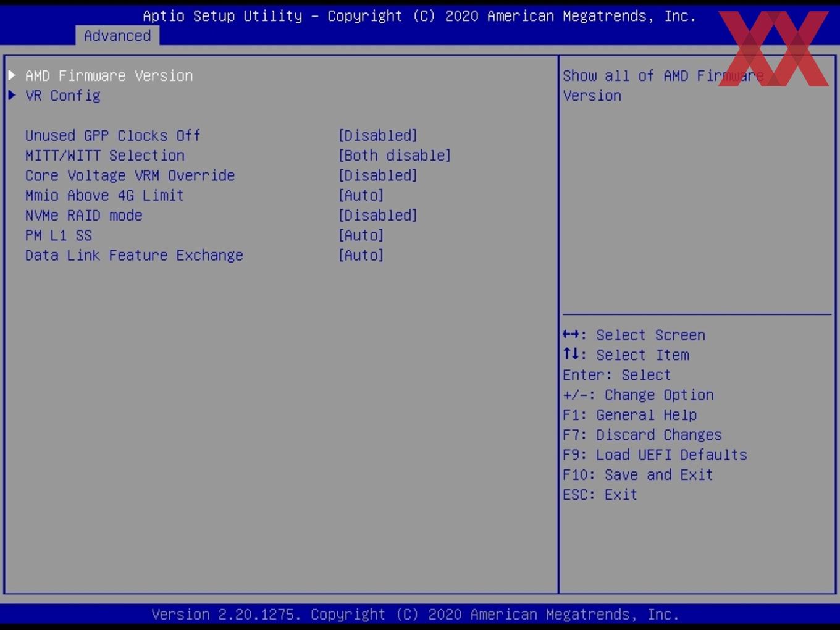Expand the AMD Firmware Version arrow

(x=12, y=75)
